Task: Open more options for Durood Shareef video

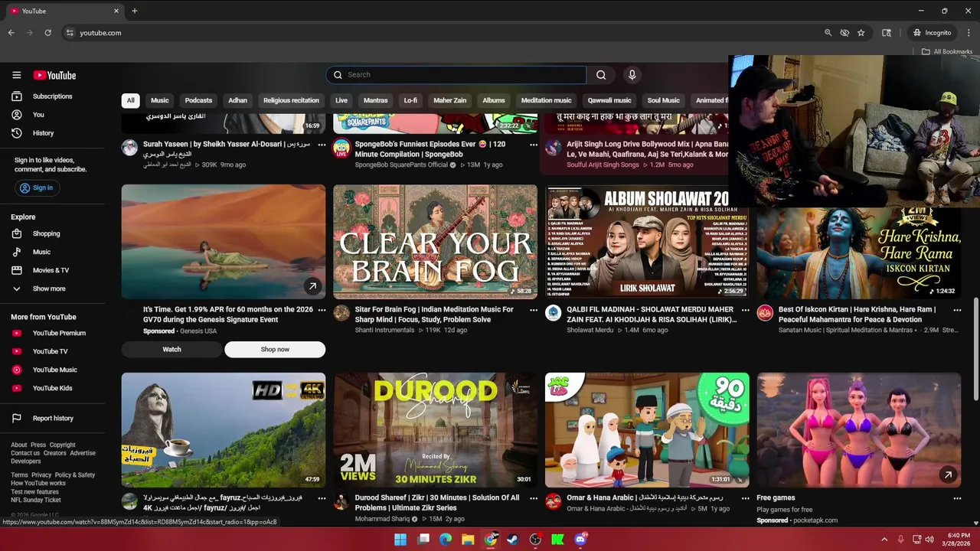Action: [x=534, y=498]
